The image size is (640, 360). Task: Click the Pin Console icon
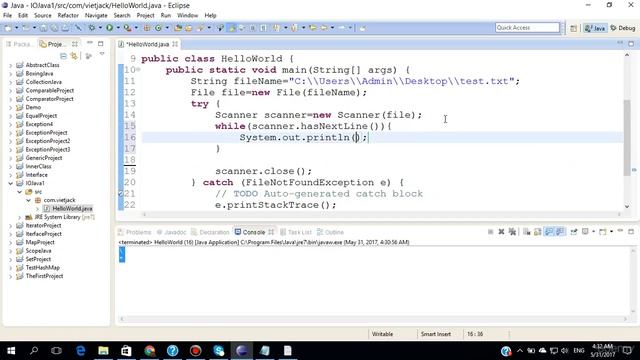[574, 232]
